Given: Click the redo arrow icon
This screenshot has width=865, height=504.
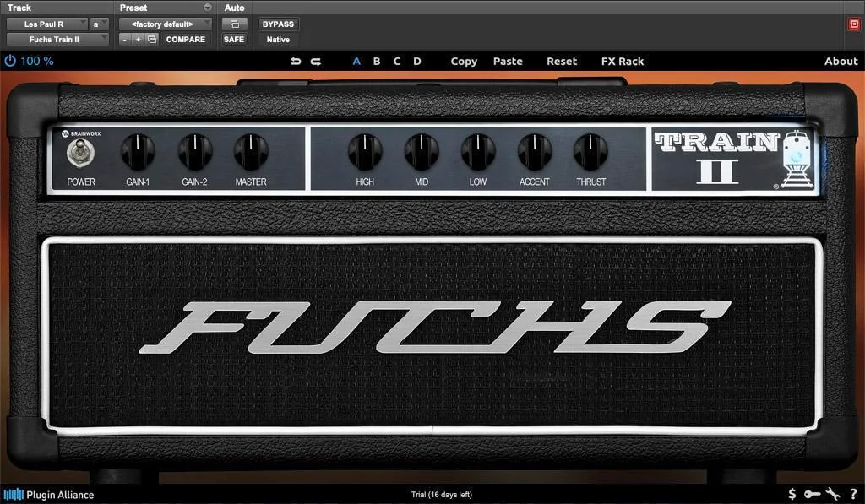Looking at the screenshot, I should pos(316,62).
